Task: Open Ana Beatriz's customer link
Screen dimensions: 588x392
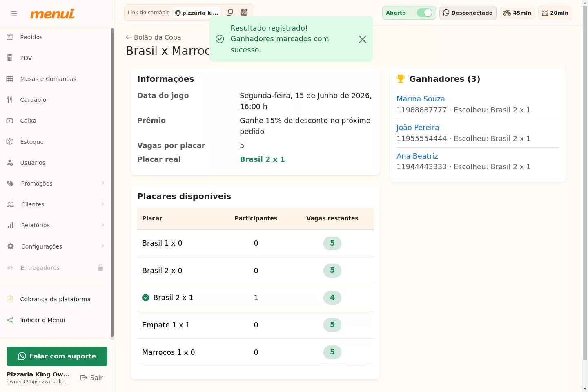Action: [417, 156]
